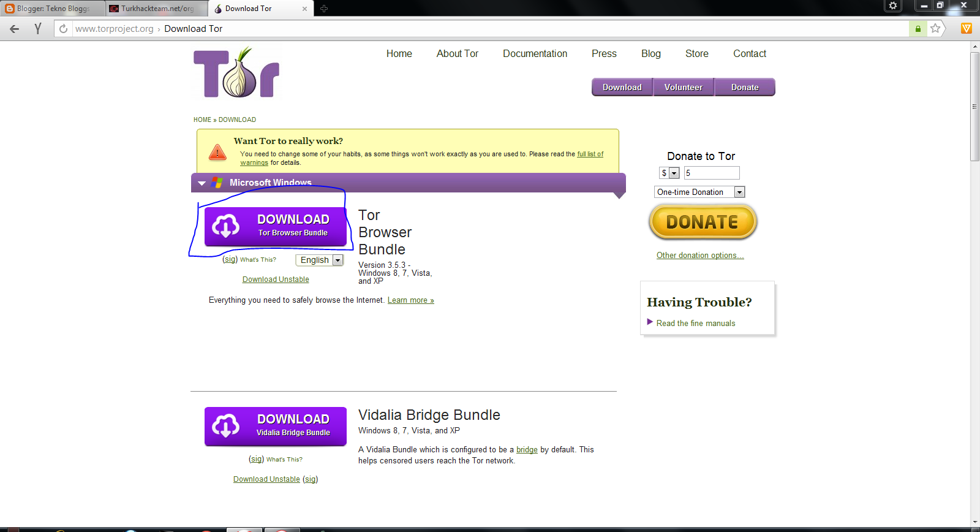Click cloud icon on Vidalia download button

(225, 425)
